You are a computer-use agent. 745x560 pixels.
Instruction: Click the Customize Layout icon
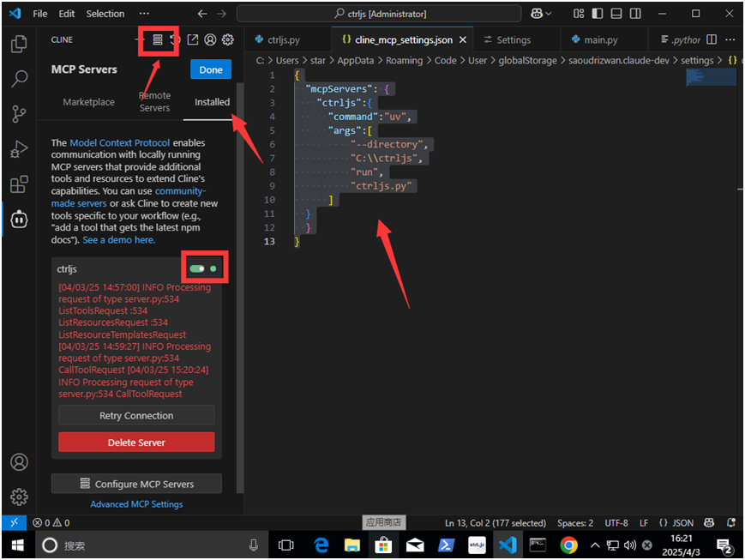click(x=578, y=14)
